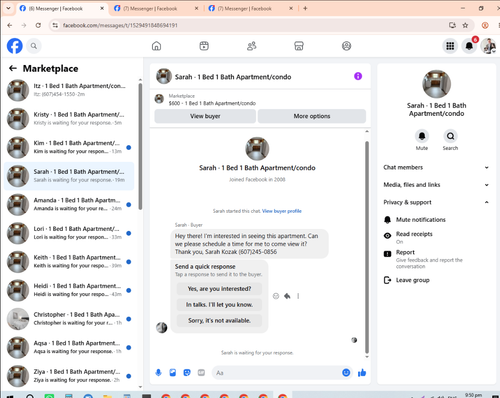Toggle Read receipts setting
500x398 pixels.
436,237
